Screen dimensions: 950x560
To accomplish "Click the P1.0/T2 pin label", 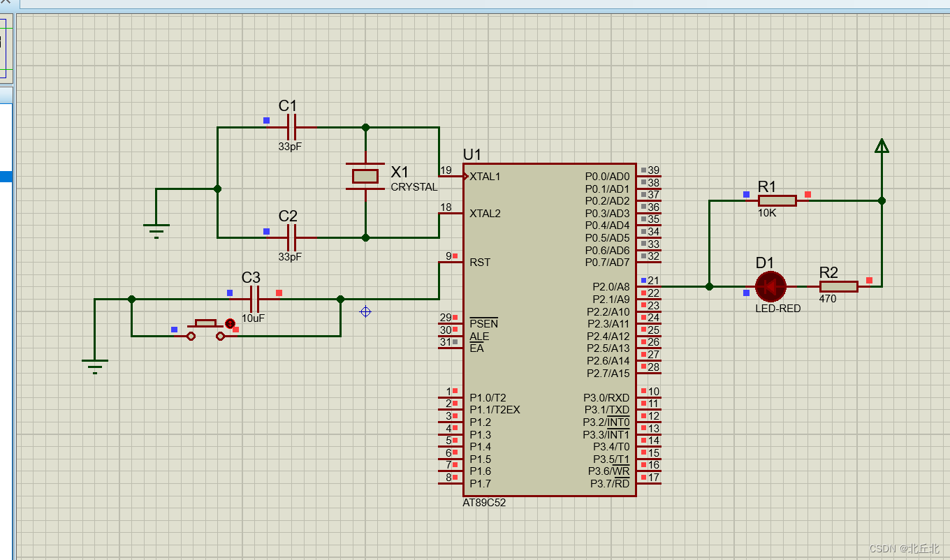I will [x=488, y=398].
